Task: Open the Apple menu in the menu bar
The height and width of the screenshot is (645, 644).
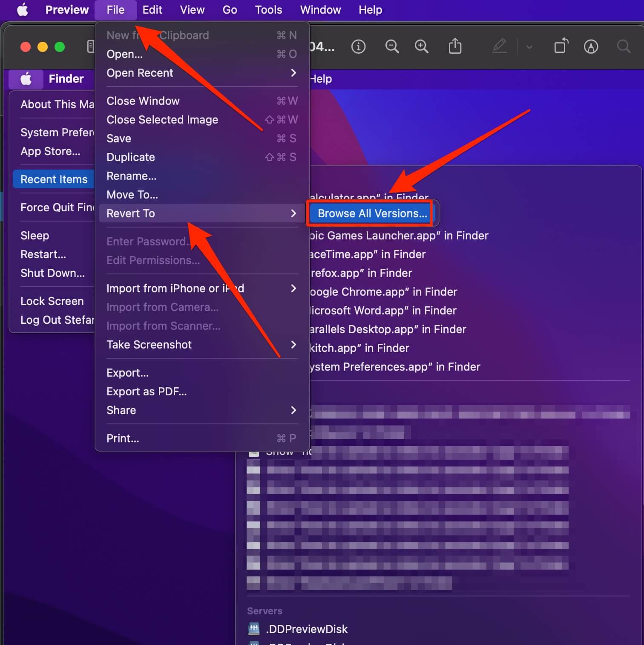Action: tap(23, 10)
